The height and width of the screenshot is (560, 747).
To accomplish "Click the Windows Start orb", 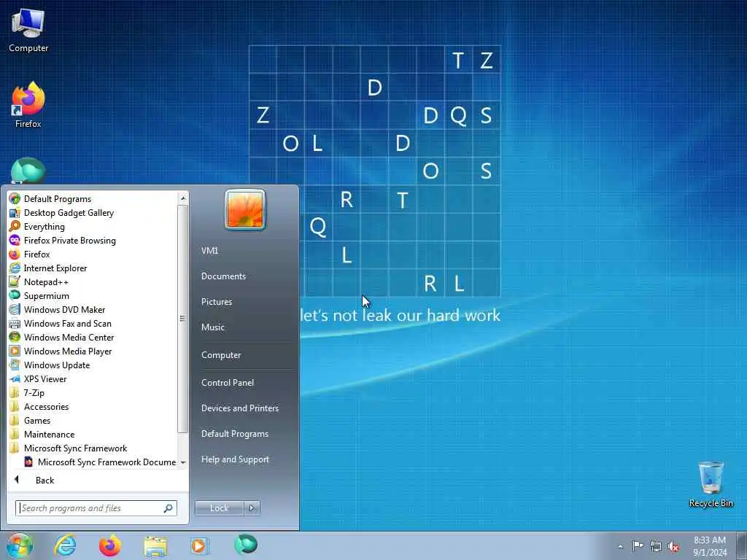I will 20,545.
